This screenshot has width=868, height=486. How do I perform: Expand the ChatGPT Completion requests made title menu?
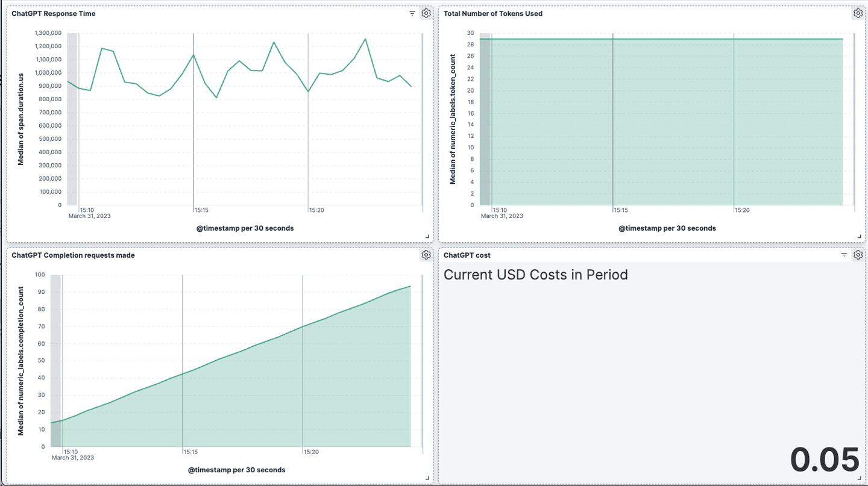click(x=72, y=255)
